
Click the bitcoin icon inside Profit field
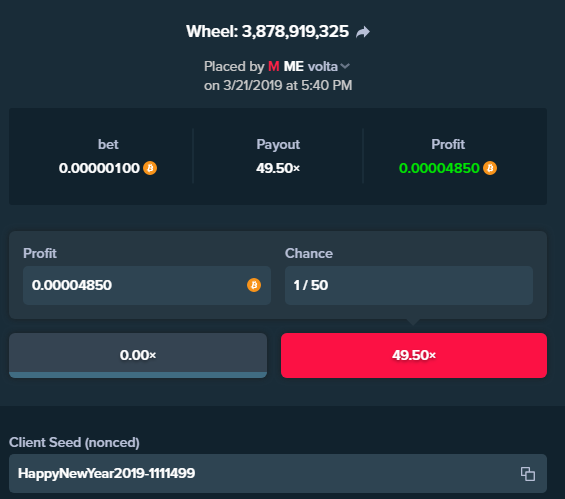pos(254,285)
